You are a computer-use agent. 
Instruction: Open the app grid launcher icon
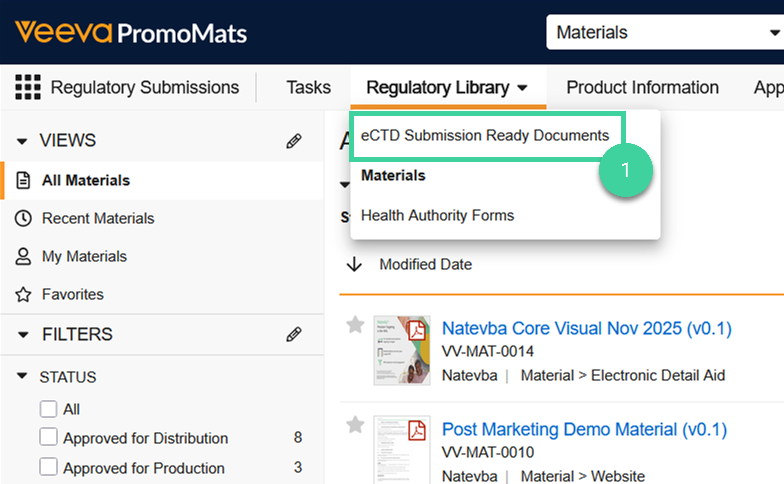(x=28, y=88)
